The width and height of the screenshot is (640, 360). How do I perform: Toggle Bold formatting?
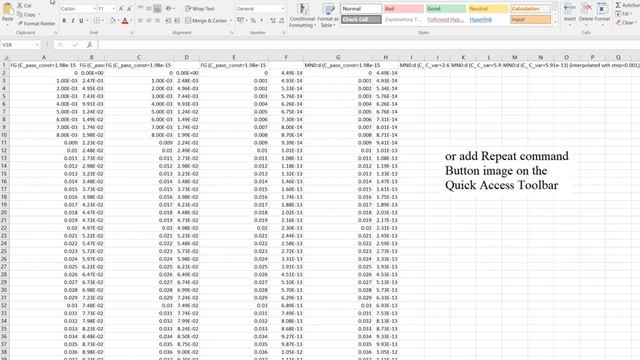[64, 20]
